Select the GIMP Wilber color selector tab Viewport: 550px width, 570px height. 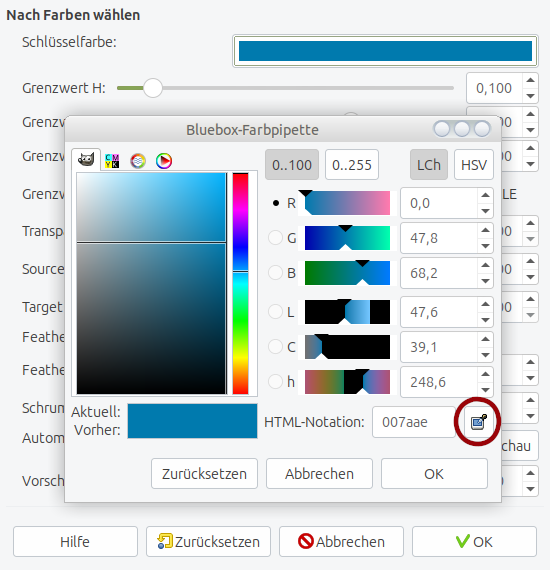[86, 160]
